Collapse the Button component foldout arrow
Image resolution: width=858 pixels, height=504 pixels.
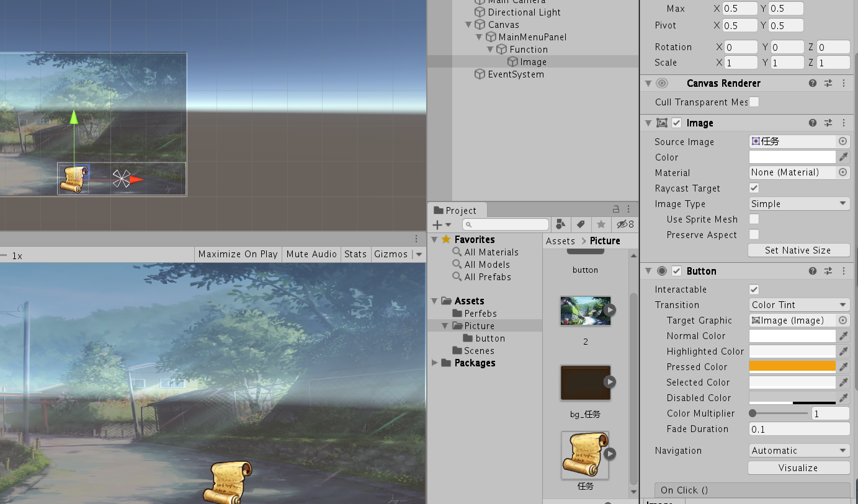(648, 271)
